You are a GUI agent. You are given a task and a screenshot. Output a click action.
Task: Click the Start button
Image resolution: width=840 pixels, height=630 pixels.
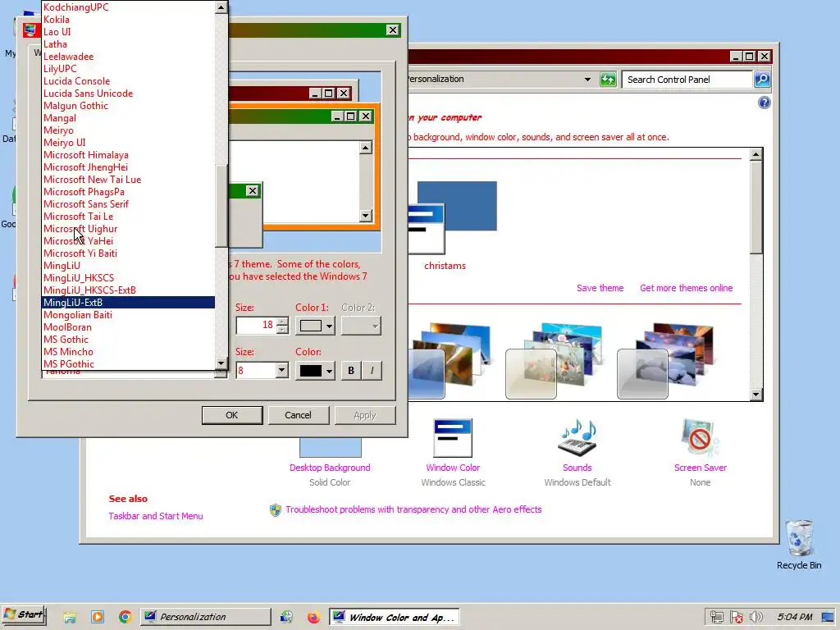tap(24, 615)
